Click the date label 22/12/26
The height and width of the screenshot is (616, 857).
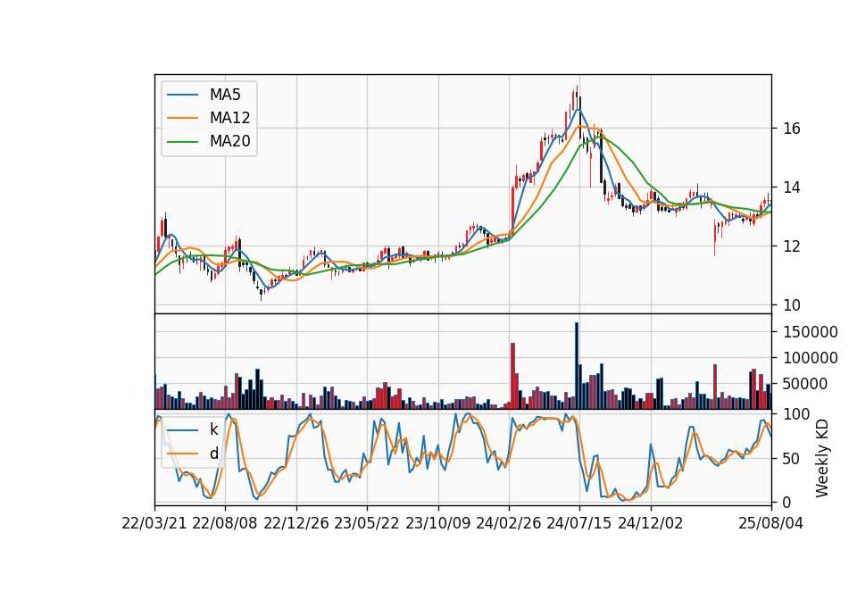point(296,523)
